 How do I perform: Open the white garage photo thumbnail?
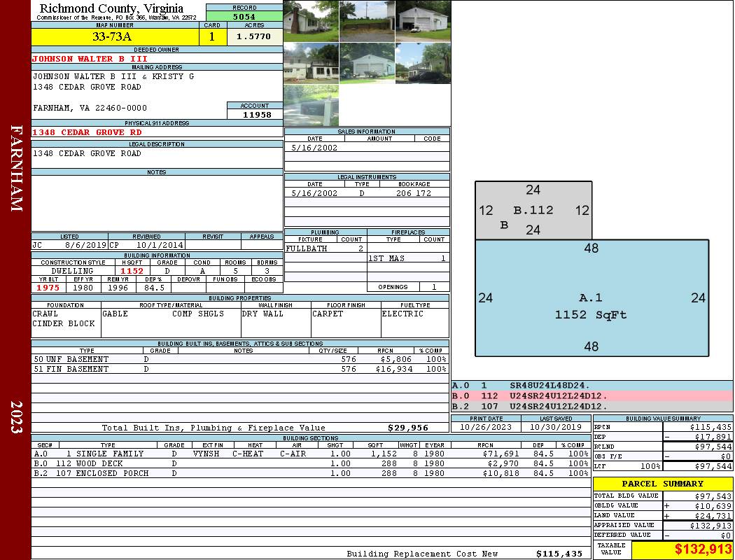pos(423,21)
